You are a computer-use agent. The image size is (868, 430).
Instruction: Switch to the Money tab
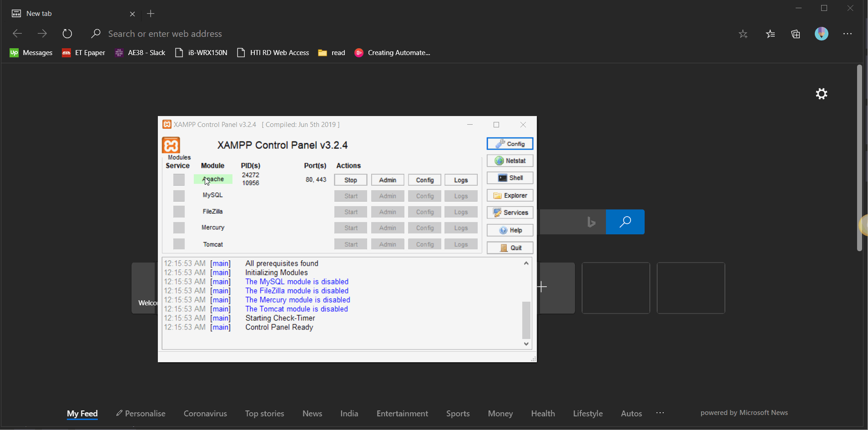(500, 414)
